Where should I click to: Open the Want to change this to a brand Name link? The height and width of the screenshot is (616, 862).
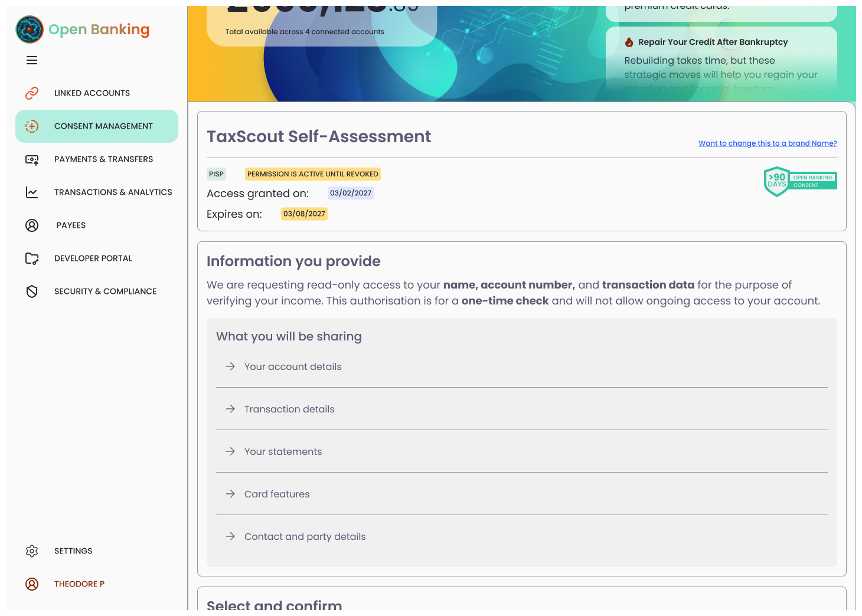[x=767, y=143]
